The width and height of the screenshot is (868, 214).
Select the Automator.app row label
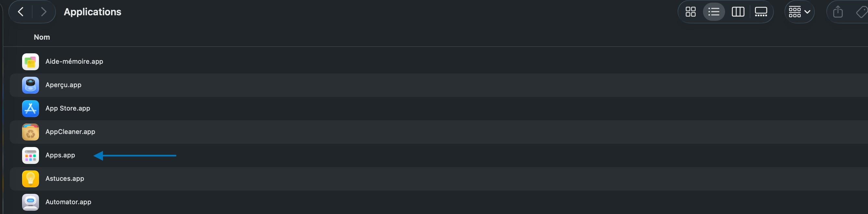pos(69,202)
